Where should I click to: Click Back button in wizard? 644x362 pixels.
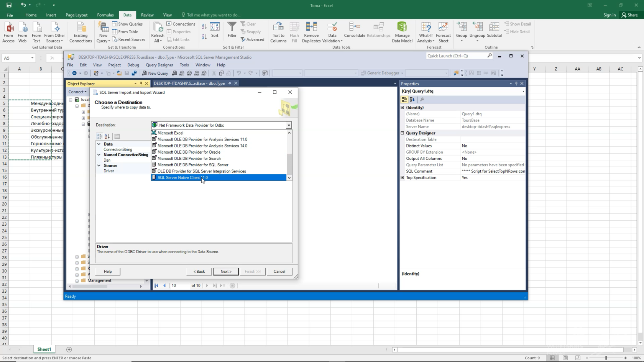point(199,271)
